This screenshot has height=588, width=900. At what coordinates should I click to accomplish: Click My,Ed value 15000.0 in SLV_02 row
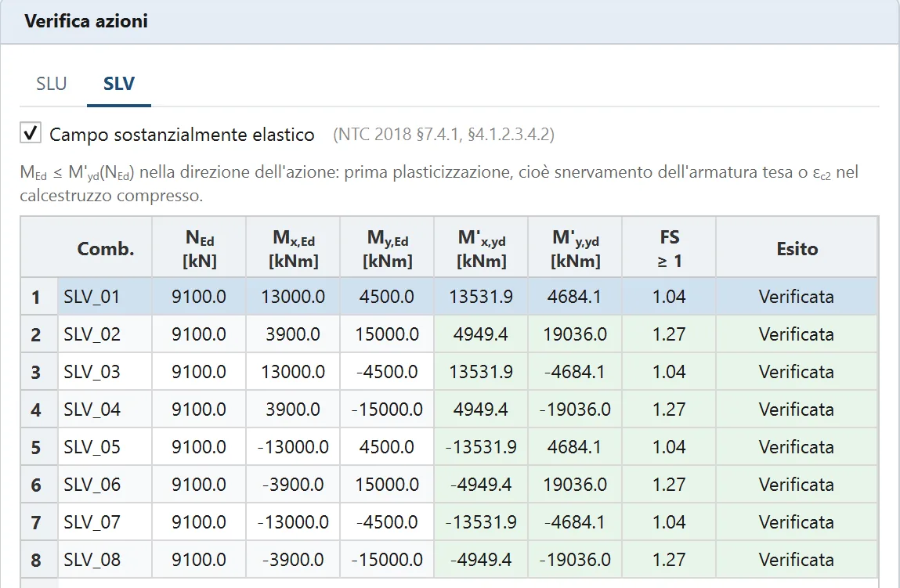[x=388, y=334]
